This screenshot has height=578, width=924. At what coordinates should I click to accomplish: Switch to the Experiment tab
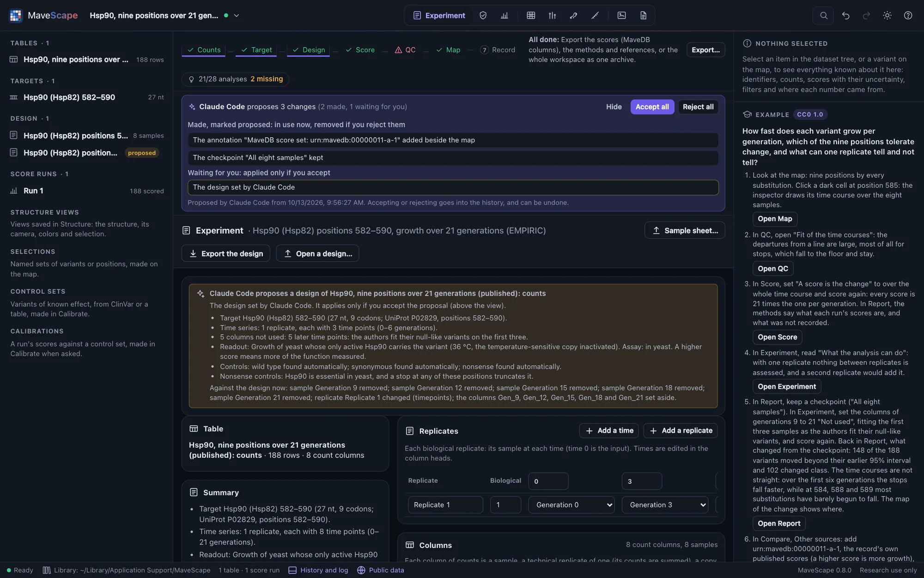coord(439,15)
